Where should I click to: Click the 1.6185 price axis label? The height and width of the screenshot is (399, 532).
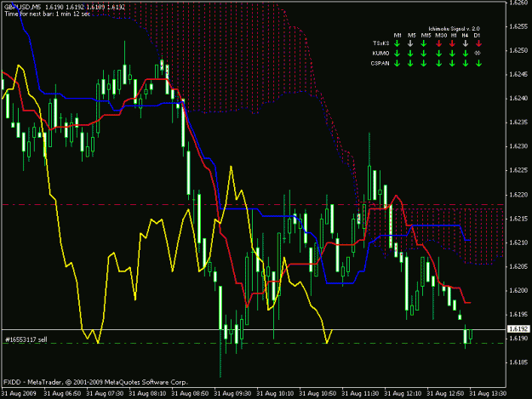[x=518, y=362]
